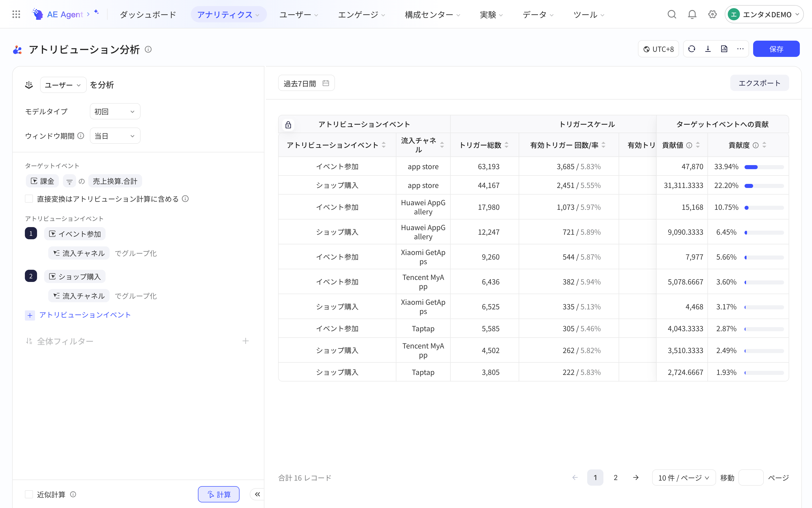Collapse the left panel with double-chevron icon
The height and width of the screenshot is (508, 812).
257,494
